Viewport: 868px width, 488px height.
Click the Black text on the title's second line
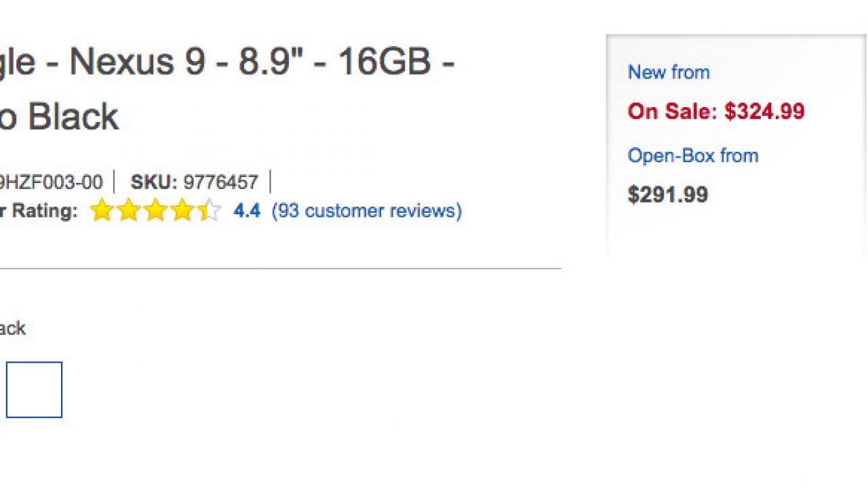coord(73,117)
